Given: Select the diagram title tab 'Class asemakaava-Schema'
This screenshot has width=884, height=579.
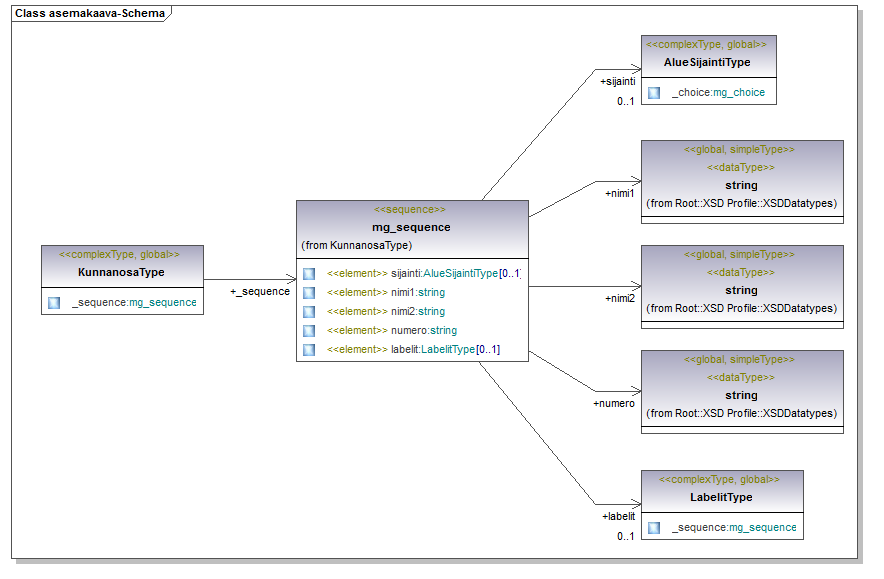Looking at the screenshot, I should pyautogui.click(x=89, y=14).
